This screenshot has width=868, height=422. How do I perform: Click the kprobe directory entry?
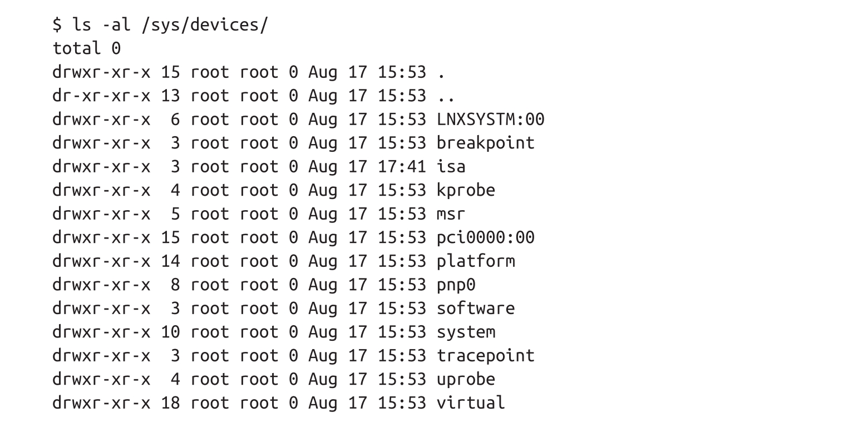pyautogui.click(x=466, y=190)
